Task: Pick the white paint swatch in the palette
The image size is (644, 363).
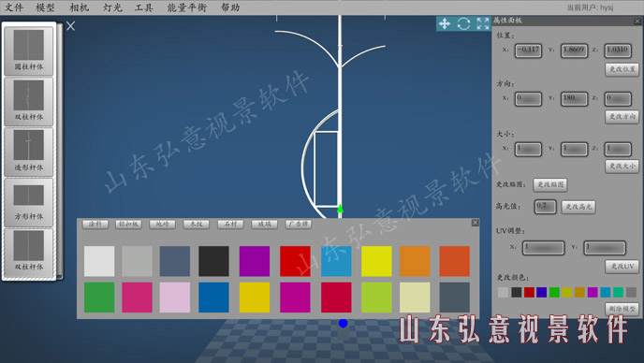Action: click(x=99, y=261)
